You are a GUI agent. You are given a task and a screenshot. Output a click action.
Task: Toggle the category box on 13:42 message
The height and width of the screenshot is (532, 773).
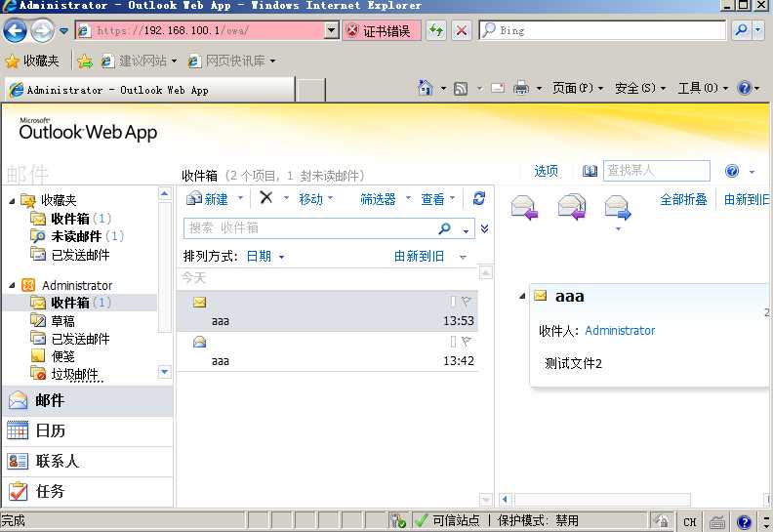tap(453, 342)
